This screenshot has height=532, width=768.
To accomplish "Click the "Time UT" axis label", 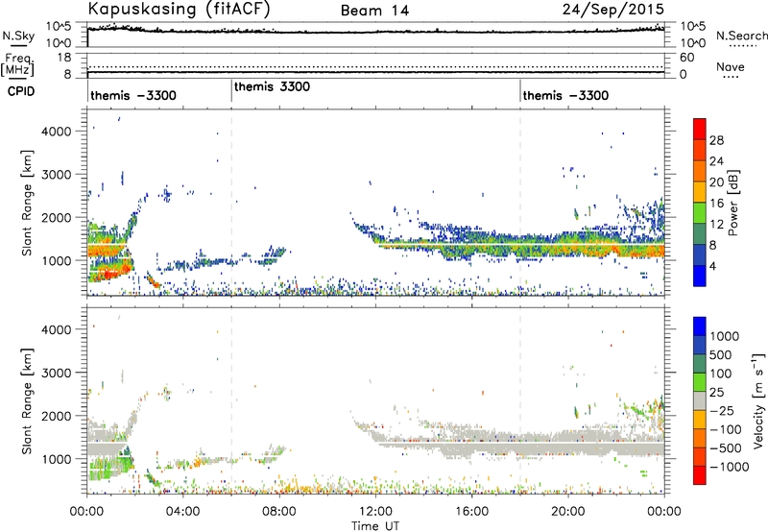I will (x=375, y=526).
